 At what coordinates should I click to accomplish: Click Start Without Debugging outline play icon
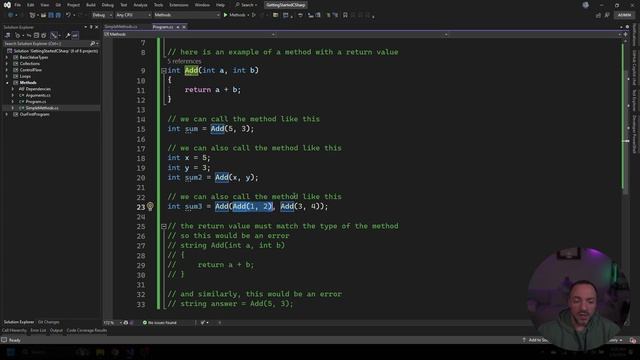click(x=253, y=15)
